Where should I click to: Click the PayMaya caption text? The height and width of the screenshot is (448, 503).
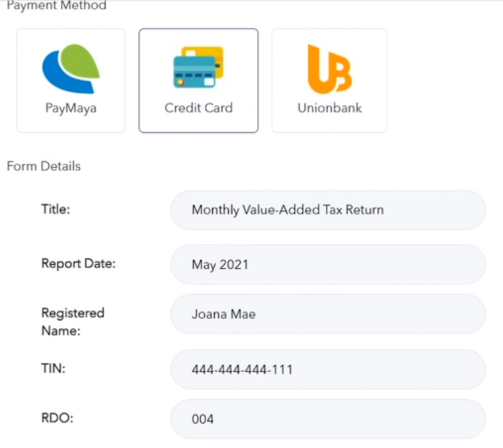click(x=71, y=108)
